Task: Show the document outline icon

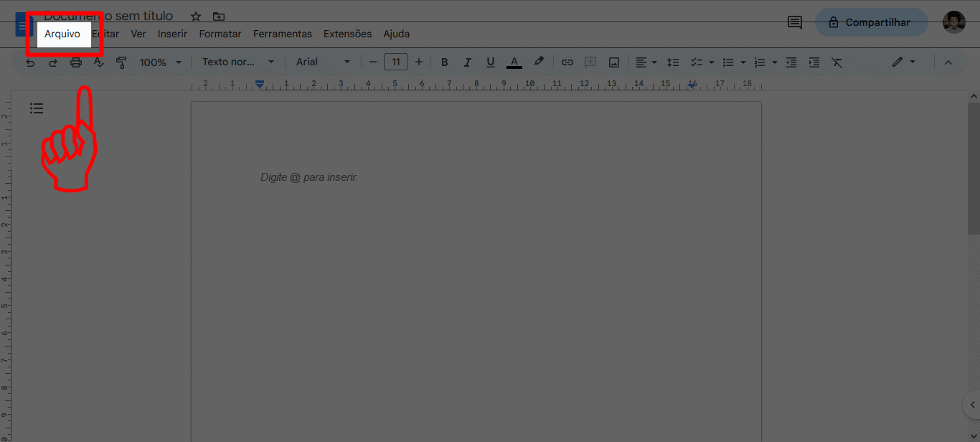Action: 37,108
